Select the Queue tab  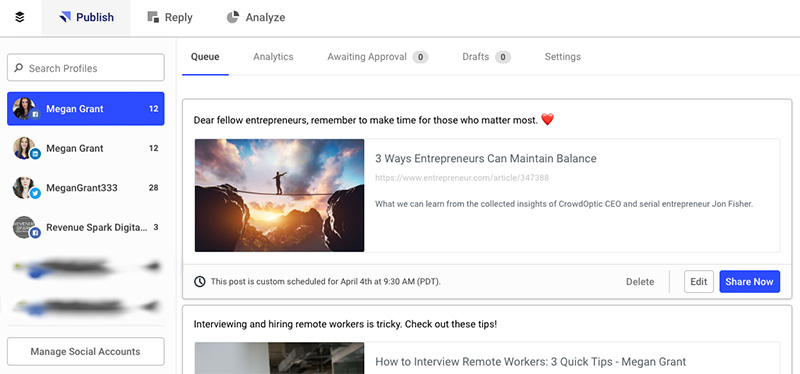[205, 57]
